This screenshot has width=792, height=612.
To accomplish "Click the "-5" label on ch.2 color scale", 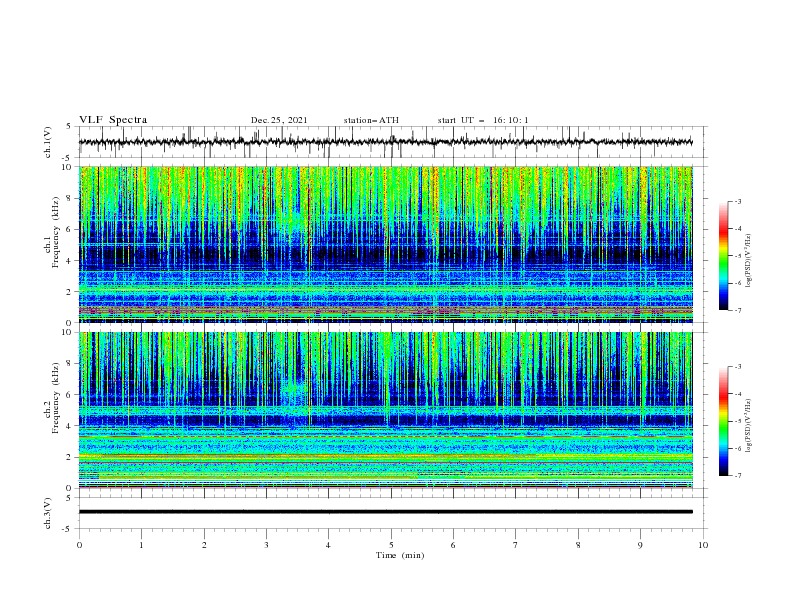I will click(737, 421).
